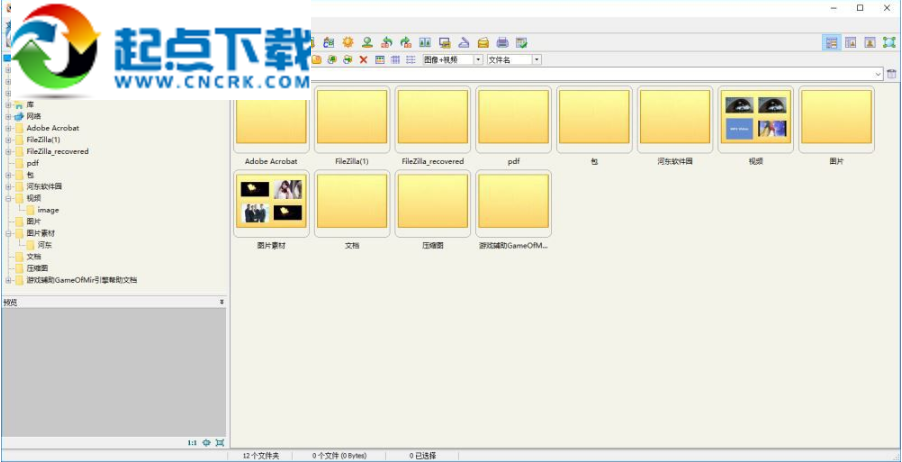Screen dimensions: 902x462
Task: Select the 图片素材 folder thumbnail
Action: click(271, 204)
